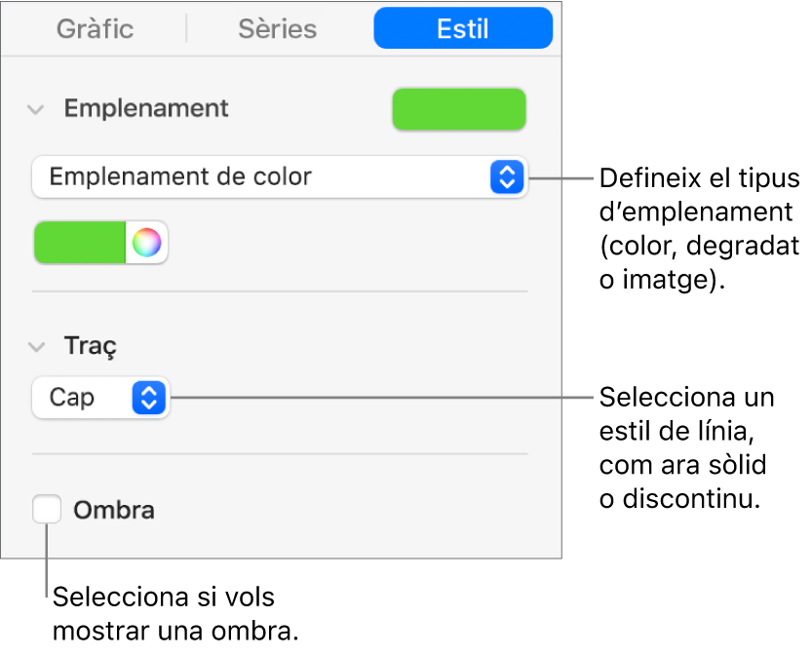The image size is (812, 656).
Task: Open the color wheel picker
Action: (146, 243)
